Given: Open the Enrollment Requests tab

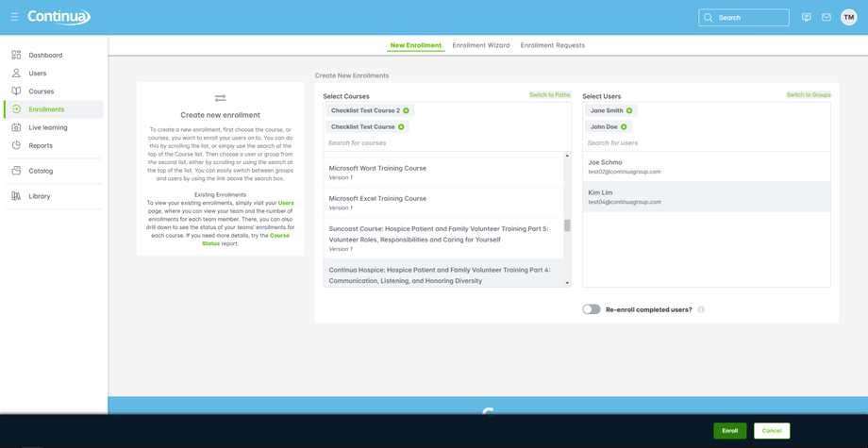Looking at the screenshot, I should tap(553, 45).
